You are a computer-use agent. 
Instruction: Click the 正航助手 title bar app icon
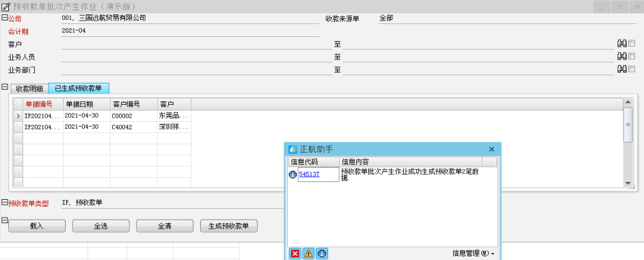[293, 149]
